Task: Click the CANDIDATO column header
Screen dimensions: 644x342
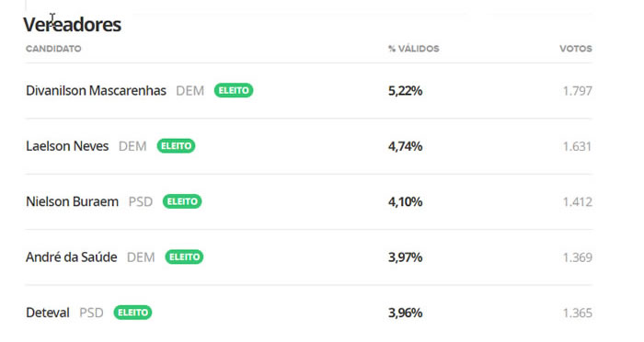Action: tap(53, 49)
